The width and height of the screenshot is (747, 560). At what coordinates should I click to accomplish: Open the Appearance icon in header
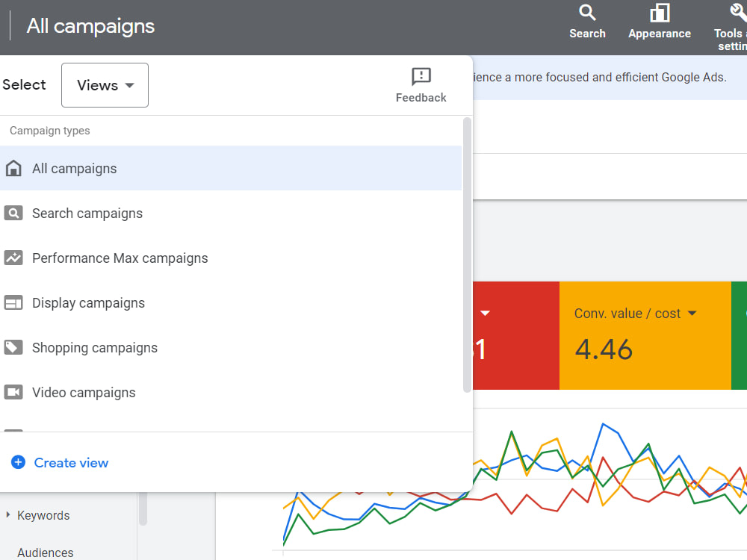pyautogui.click(x=660, y=13)
